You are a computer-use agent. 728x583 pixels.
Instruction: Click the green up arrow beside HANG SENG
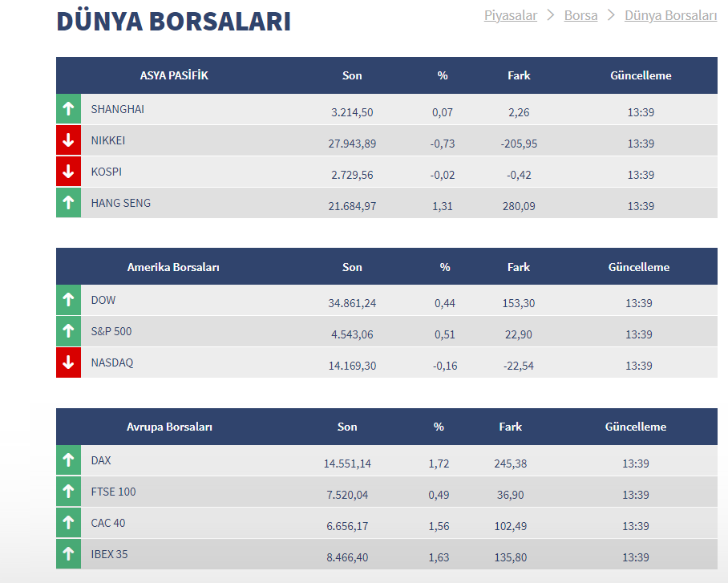pos(68,203)
